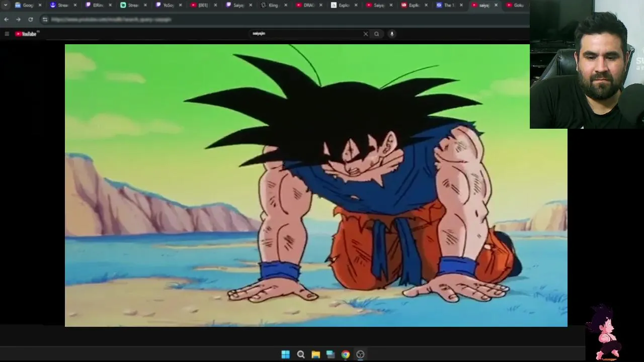Go back in the browser
The height and width of the screenshot is (362, 644).
[6, 19]
